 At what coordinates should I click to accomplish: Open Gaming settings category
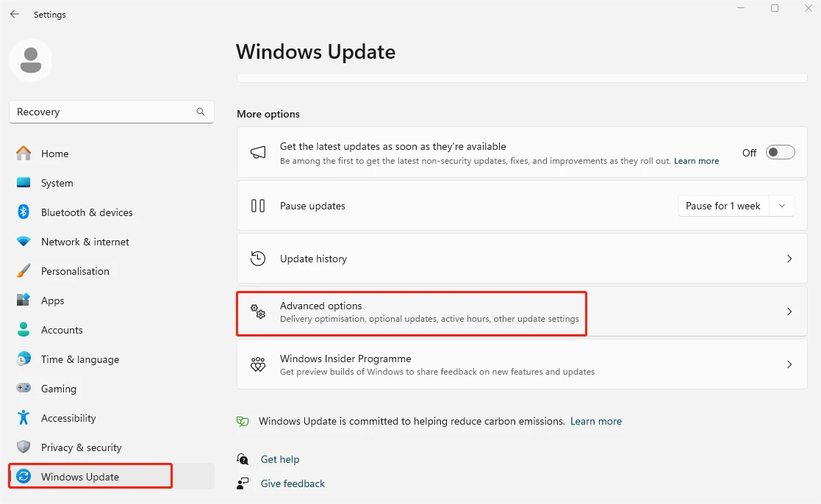[x=112, y=388]
